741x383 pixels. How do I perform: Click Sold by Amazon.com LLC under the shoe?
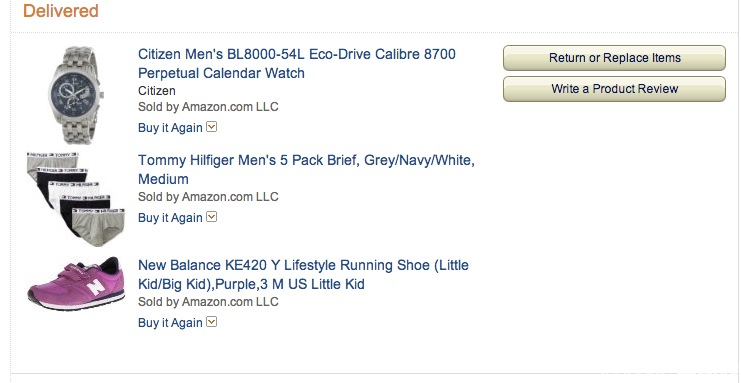pyautogui.click(x=208, y=302)
